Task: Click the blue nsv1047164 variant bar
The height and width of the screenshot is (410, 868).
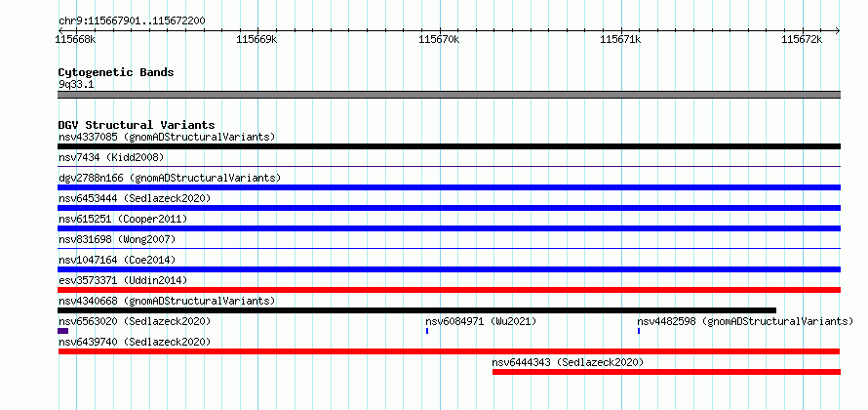Action: [x=449, y=269]
